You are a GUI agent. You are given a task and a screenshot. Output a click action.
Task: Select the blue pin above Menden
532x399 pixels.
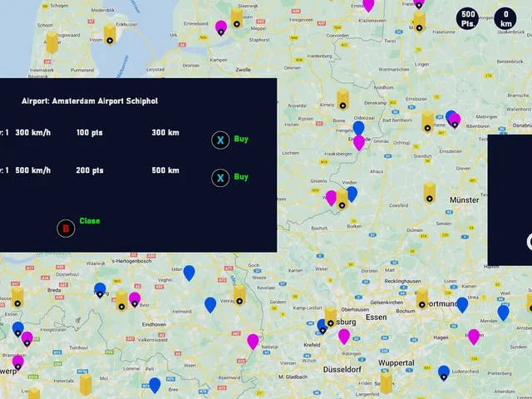pyautogui.click(x=503, y=313)
